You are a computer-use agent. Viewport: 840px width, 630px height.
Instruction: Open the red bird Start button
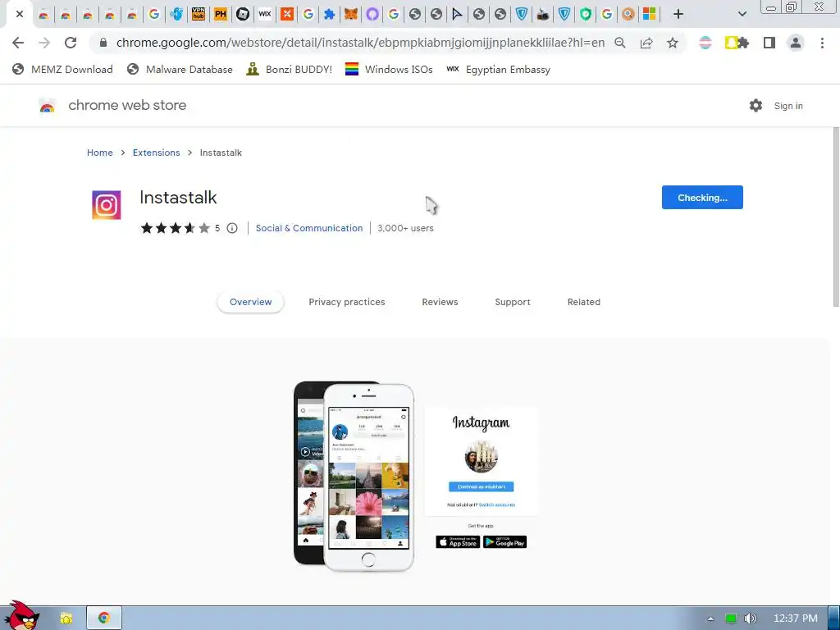pos(22,616)
